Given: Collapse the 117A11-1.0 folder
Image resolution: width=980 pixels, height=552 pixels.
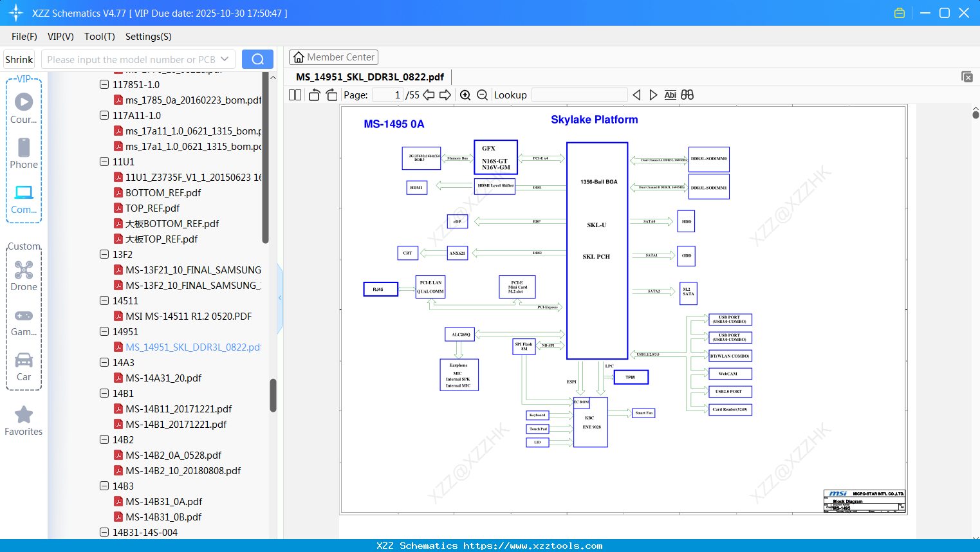Looking at the screenshot, I should [104, 115].
